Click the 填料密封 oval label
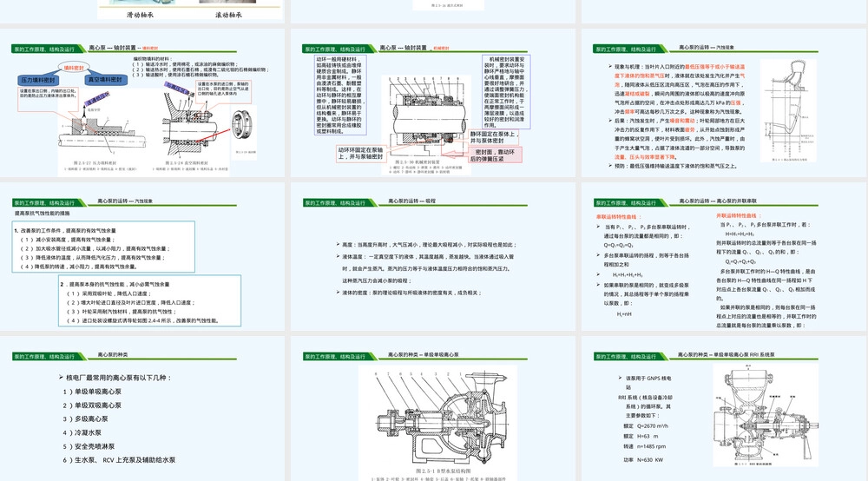The height and width of the screenshot is (481, 868). [x=74, y=68]
